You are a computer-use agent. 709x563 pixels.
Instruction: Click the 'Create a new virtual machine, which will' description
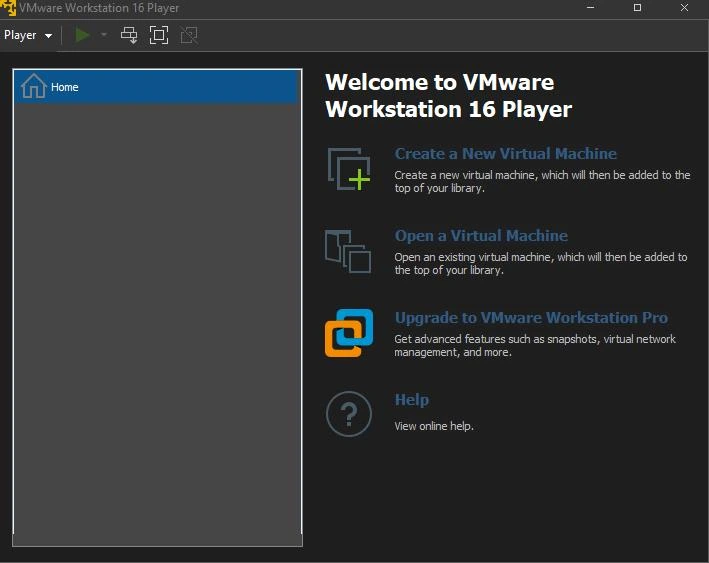point(542,181)
